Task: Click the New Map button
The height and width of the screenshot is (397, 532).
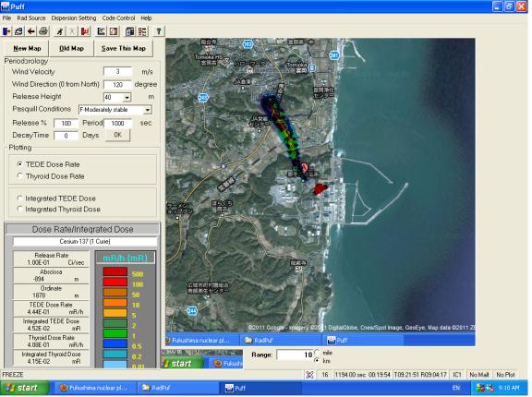Action: 27,49
